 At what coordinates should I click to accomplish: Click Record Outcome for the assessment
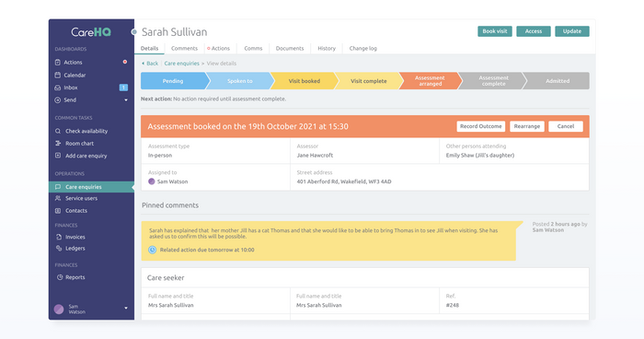(x=480, y=126)
